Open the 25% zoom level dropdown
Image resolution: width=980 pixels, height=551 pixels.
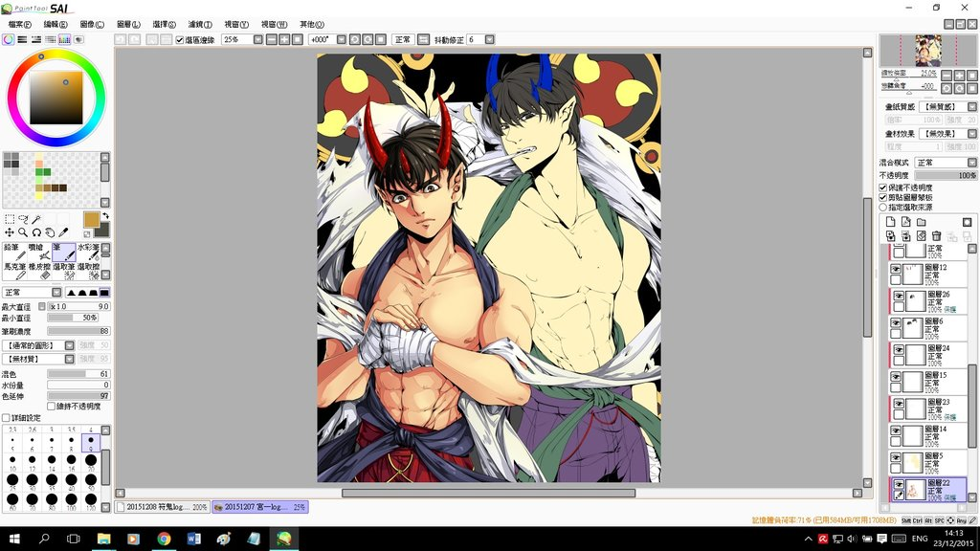click(x=258, y=39)
